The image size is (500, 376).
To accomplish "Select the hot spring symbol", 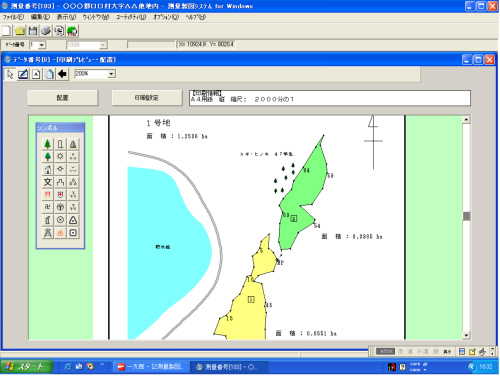I will (x=60, y=233).
